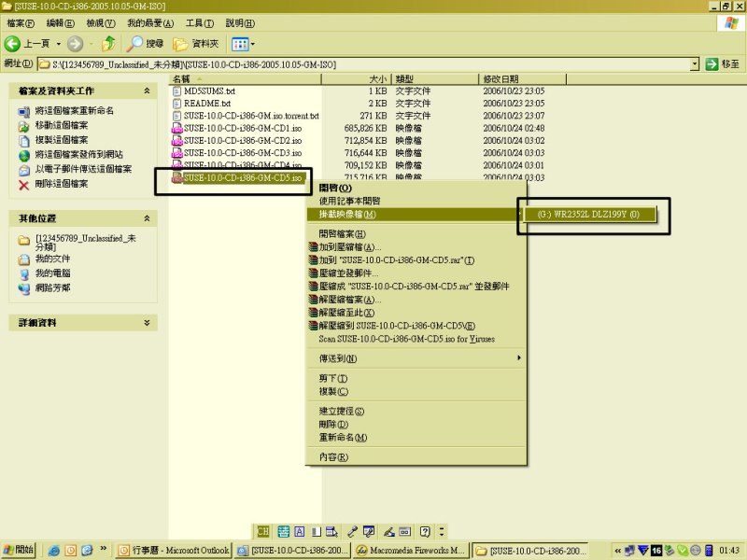Click 移動這個檔案 move file link
Screen dimensions: 747x560
[62, 125]
